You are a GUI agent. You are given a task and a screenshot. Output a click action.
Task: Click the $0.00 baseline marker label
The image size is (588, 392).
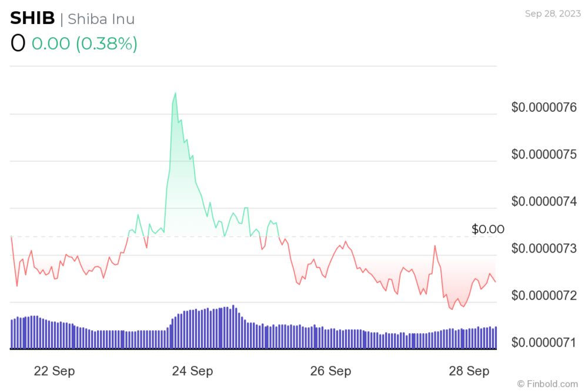click(488, 229)
